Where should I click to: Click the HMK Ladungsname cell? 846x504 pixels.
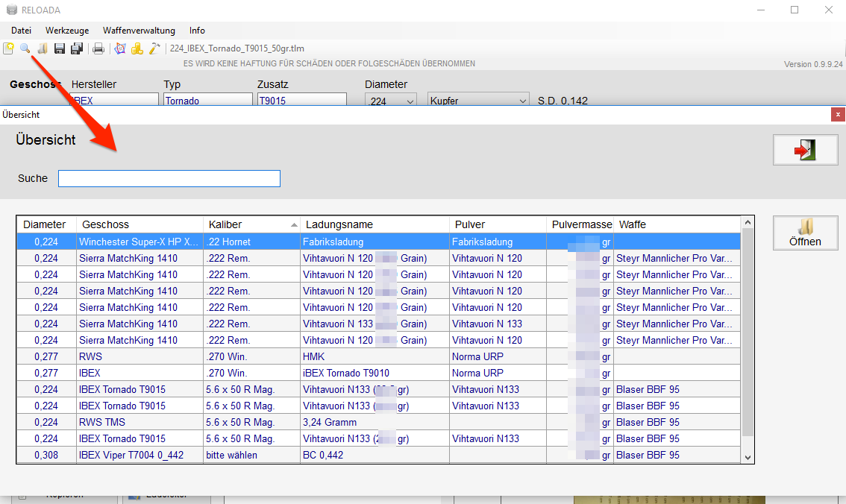pyautogui.click(x=375, y=357)
